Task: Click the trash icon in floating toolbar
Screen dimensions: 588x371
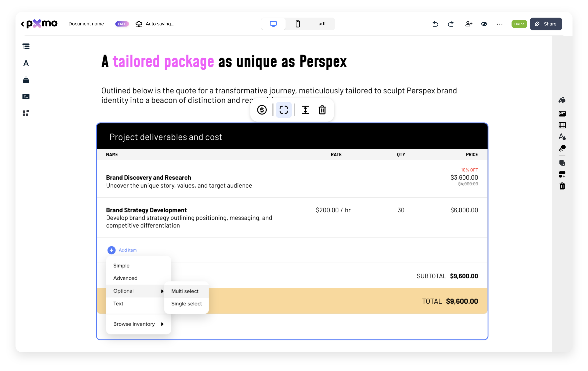Action: click(x=322, y=110)
